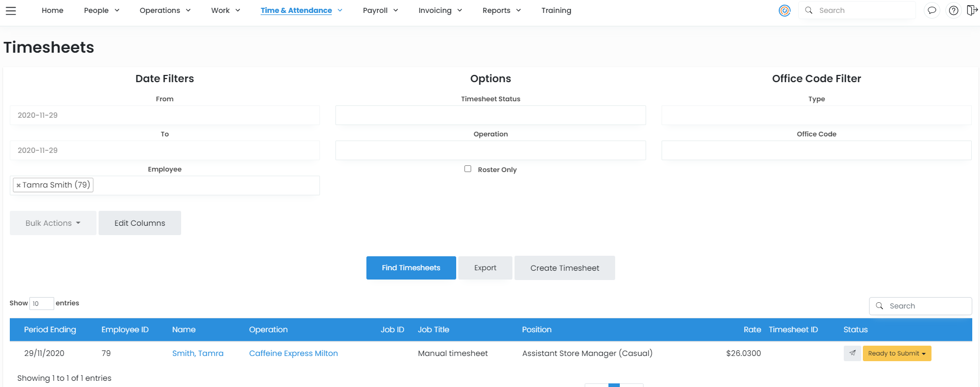Screen dimensions: 980x387
Task: Open the Ready to Submit status dropdown
Action: point(896,353)
